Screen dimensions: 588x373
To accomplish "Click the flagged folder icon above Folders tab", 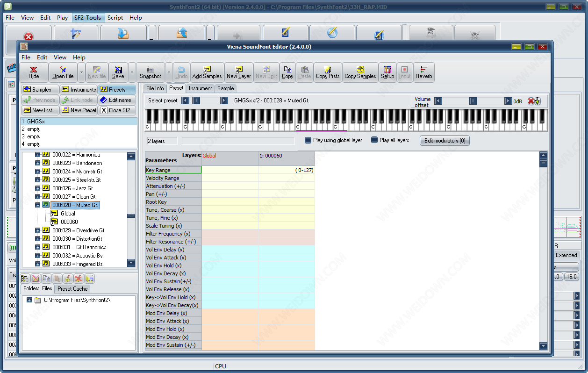I will point(68,279).
